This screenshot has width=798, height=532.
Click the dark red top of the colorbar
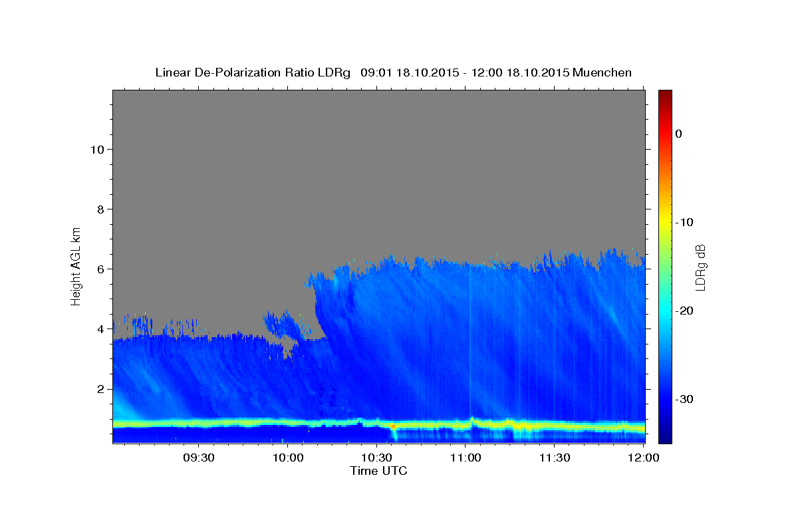(x=665, y=96)
